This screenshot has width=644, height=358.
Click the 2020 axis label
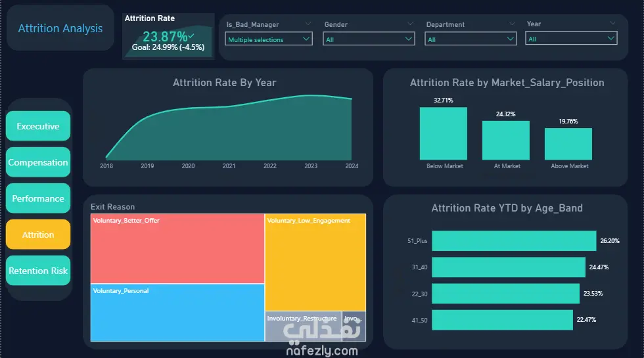click(188, 166)
